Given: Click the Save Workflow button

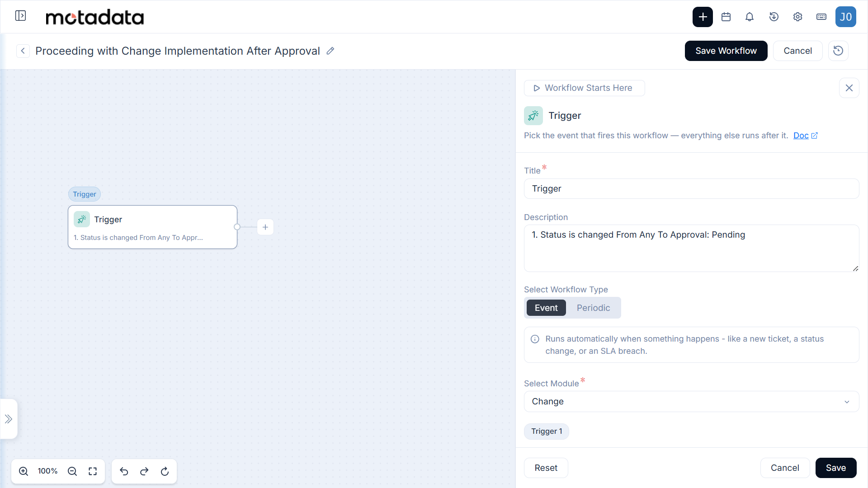Looking at the screenshot, I should pyautogui.click(x=726, y=51).
